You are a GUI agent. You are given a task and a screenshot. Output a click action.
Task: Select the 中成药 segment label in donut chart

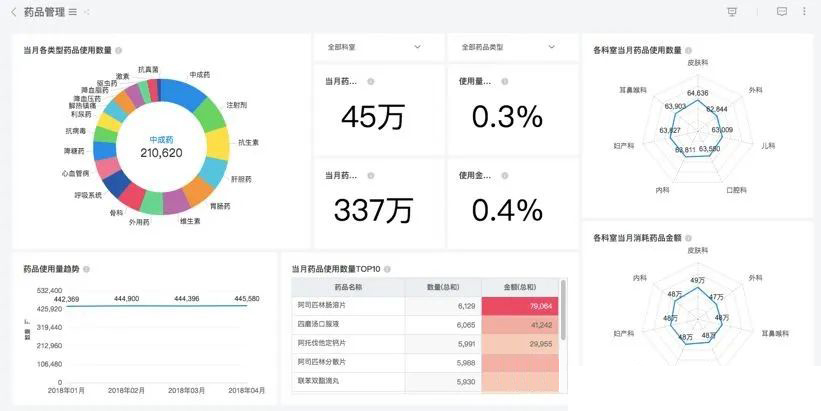coord(200,75)
